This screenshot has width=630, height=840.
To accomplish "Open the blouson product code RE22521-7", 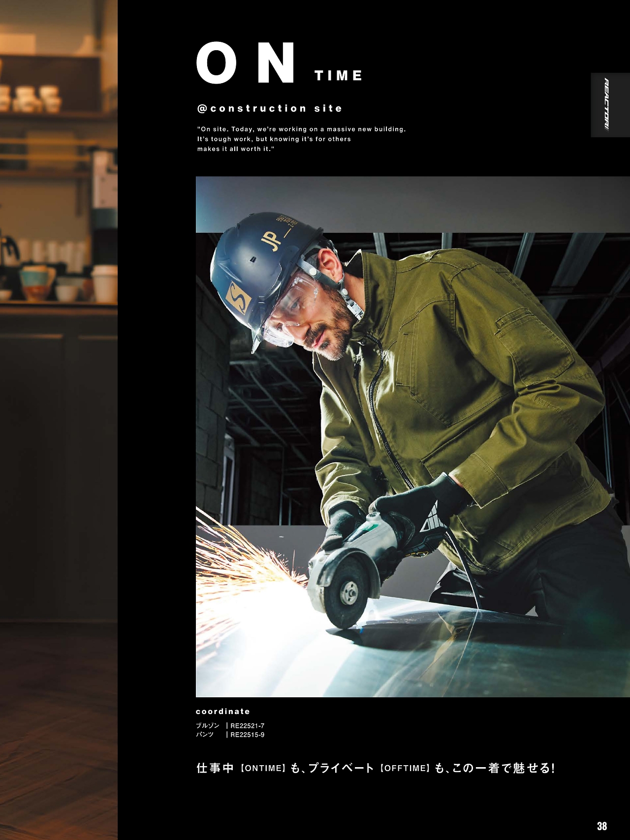I will (247, 726).
